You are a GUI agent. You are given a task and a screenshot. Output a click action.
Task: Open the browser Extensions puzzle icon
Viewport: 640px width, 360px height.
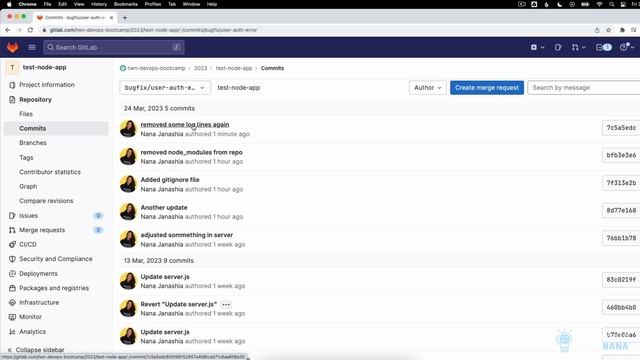622,30
